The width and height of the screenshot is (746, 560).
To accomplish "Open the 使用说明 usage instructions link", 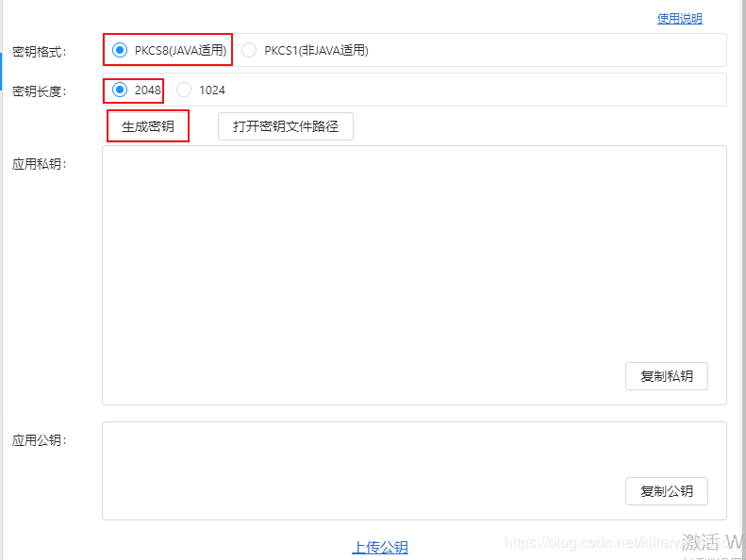I will (679, 19).
